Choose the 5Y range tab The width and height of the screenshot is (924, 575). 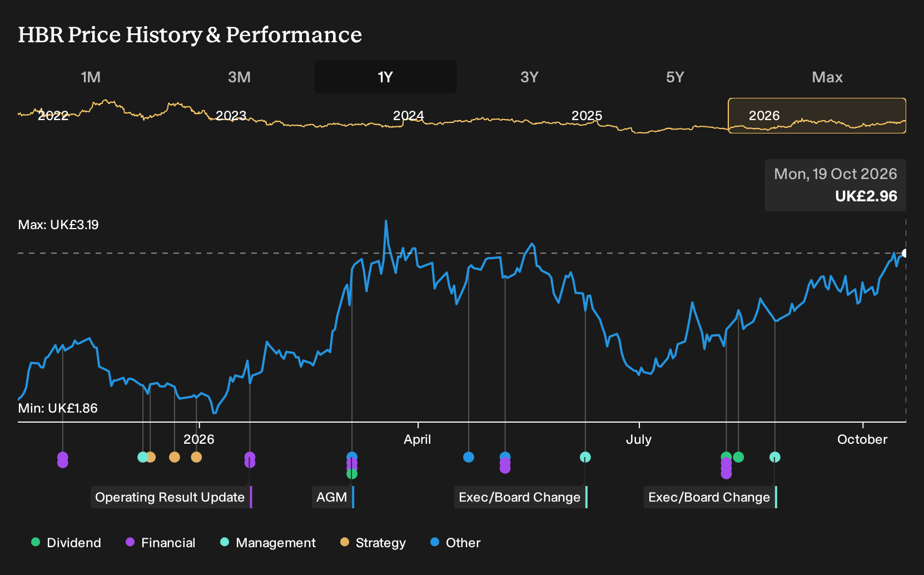[x=675, y=77]
